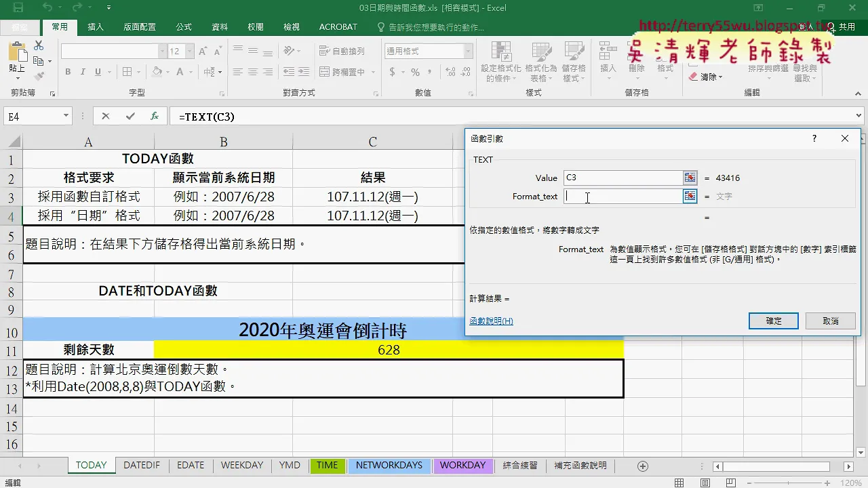Screen dimensions: 868x488
Task: Click the Format Painter brush icon
Action: [x=39, y=75]
